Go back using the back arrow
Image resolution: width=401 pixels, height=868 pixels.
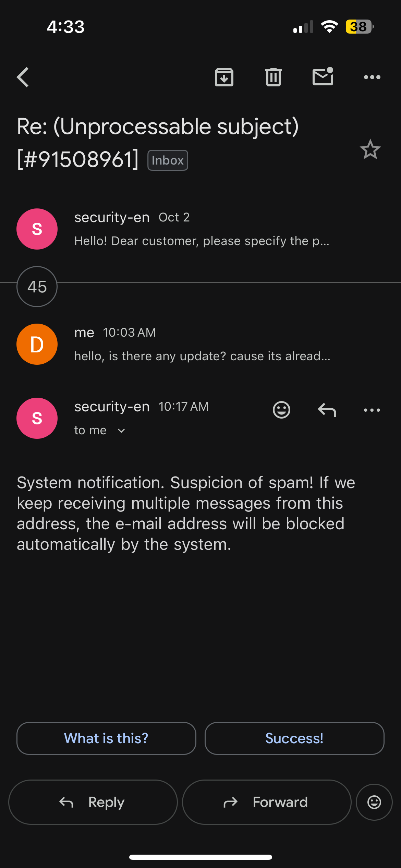23,77
